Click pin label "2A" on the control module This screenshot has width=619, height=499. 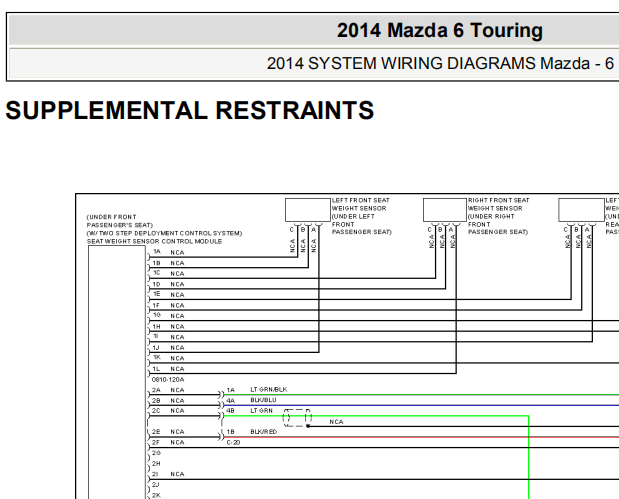click(x=156, y=390)
